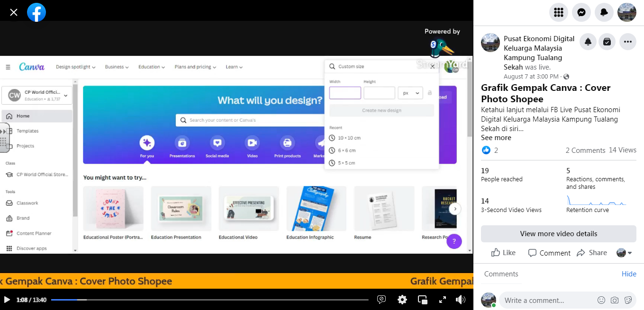
Task: Click the Canva logo in video
Action: [x=32, y=67]
